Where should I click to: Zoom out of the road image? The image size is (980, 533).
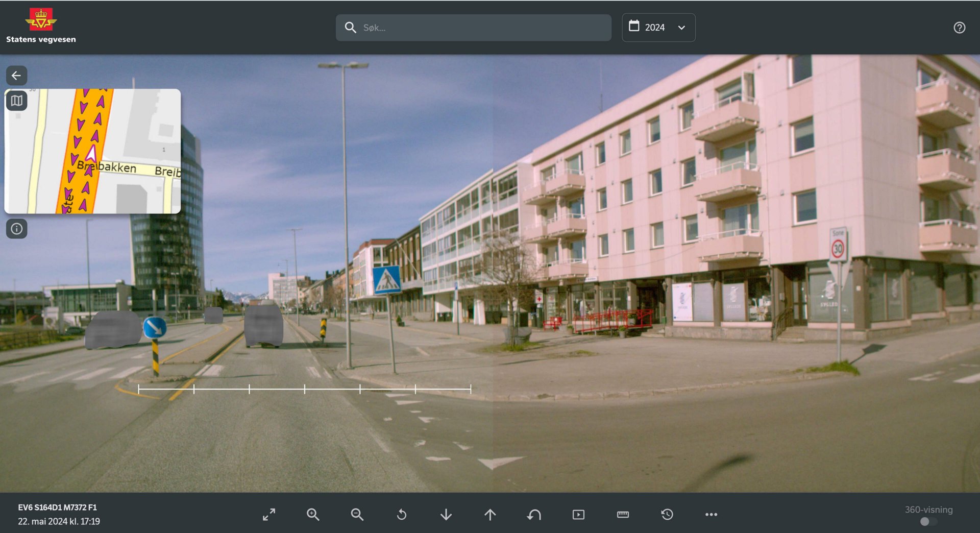(x=357, y=515)
